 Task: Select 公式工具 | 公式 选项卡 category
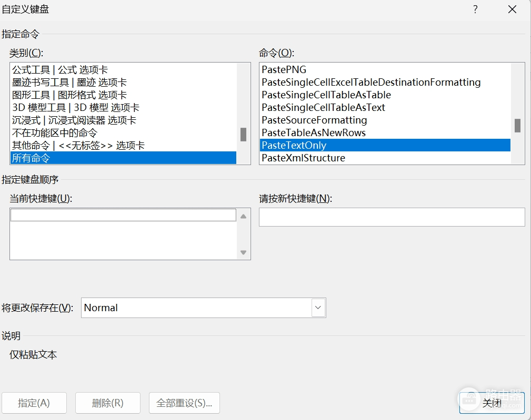123,70
